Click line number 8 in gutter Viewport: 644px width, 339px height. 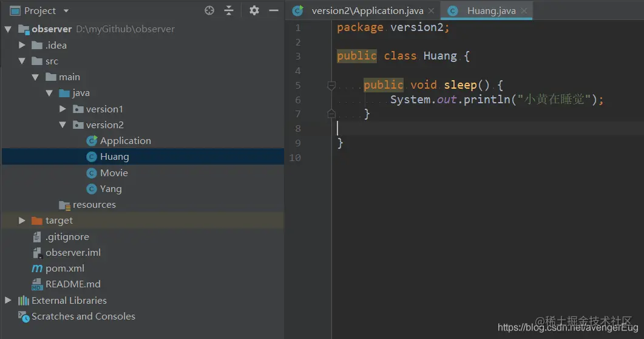click(x=298, y=129)
